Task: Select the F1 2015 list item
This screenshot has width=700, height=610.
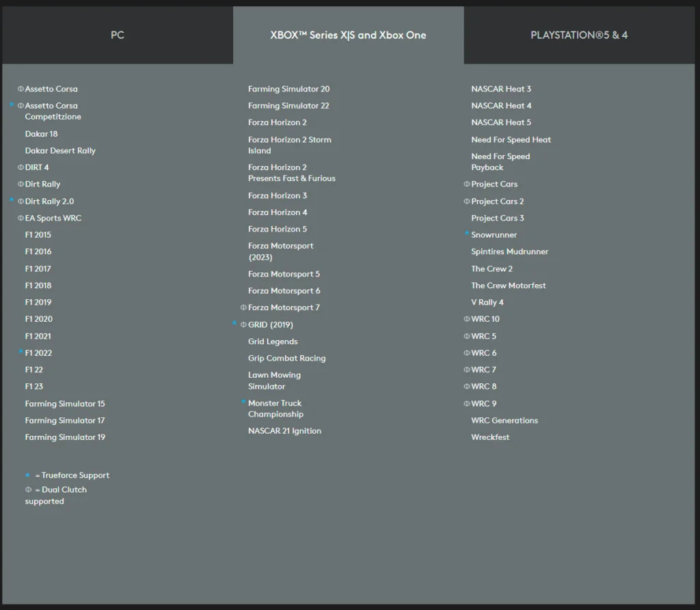Action: (x=38, y=235)
